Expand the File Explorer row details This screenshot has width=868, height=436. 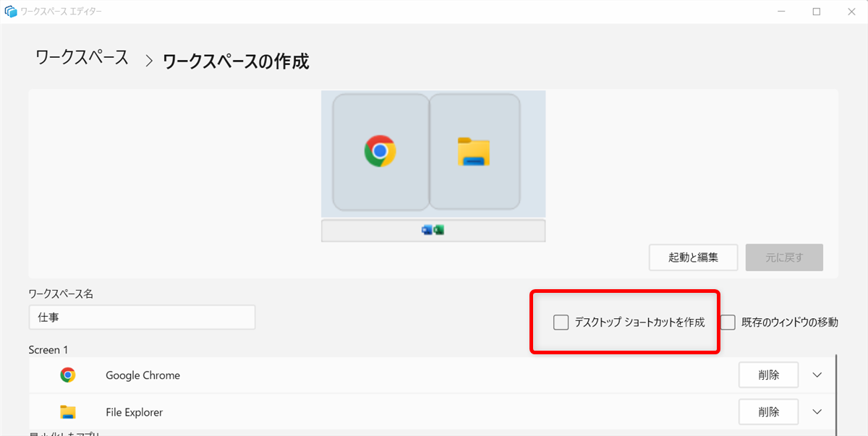coord(817,411)
